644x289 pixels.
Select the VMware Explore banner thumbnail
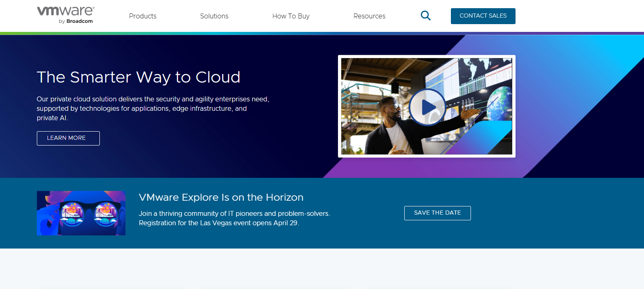(81, 213)
